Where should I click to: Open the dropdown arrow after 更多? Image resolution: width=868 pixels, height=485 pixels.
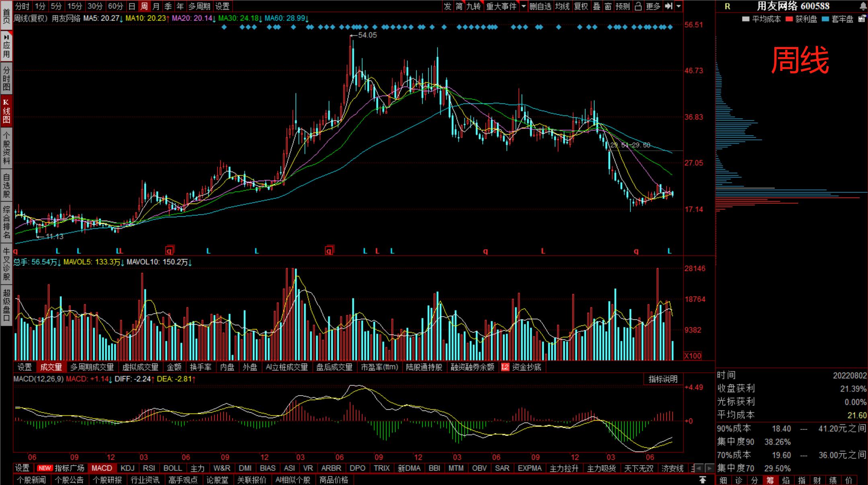coord(679,6)
